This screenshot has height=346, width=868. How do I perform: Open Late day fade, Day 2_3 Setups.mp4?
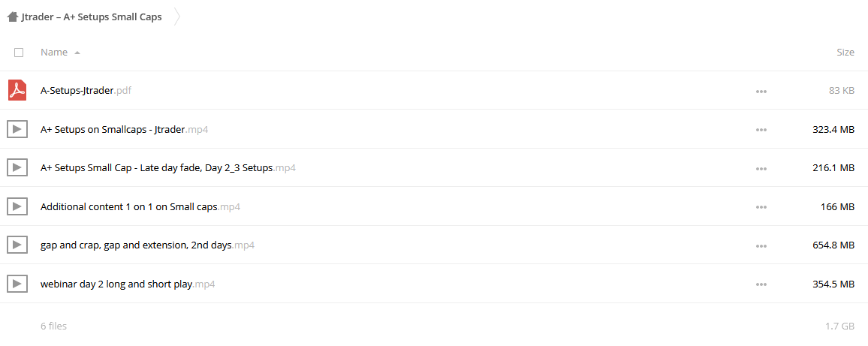168,168
